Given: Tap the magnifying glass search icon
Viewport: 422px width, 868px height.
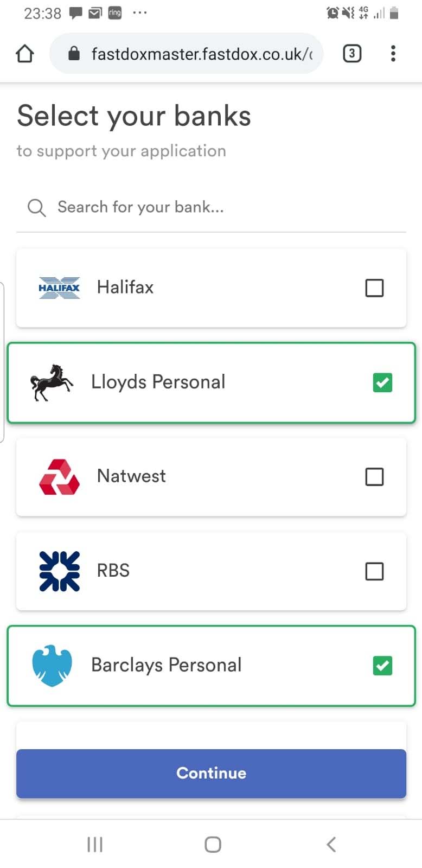Looking at the screenshot, I should pyautogui.click(x=36, y=207).
